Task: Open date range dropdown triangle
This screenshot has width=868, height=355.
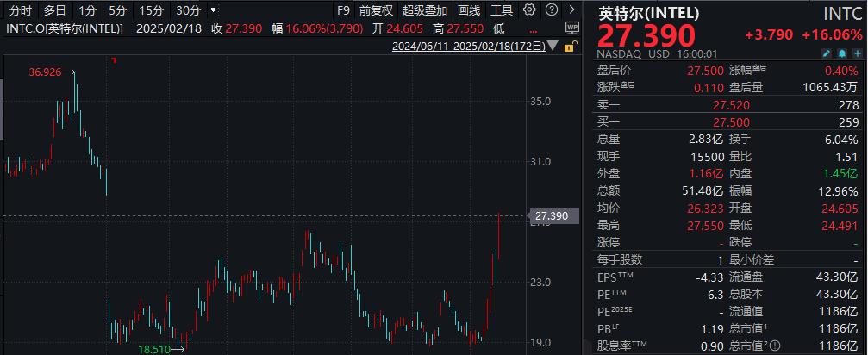Action: pyautogui.click(x=553, y=47)
